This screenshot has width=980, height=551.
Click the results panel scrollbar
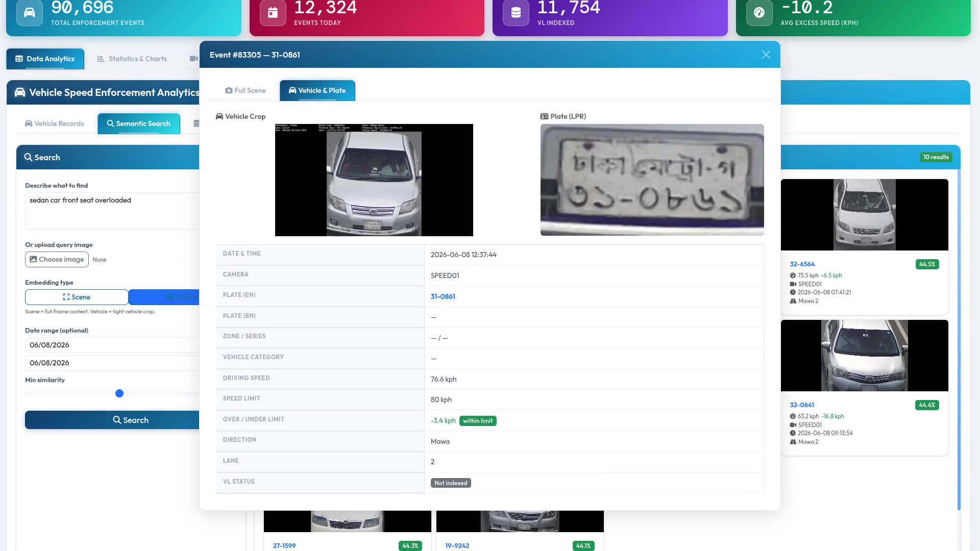[959, 339]
